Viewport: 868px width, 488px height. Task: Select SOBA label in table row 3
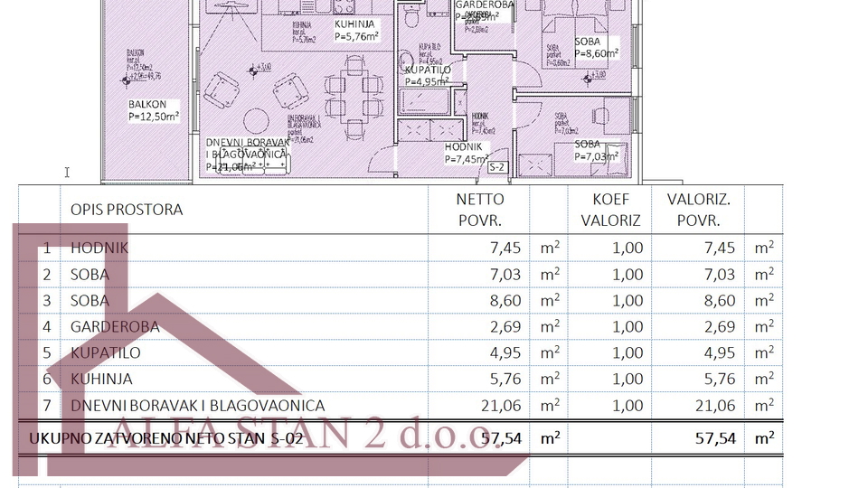(90, 300)
